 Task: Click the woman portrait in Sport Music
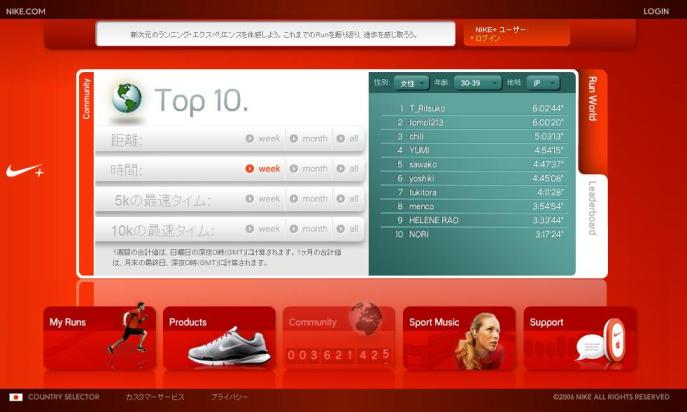click(x=479, y=341)
